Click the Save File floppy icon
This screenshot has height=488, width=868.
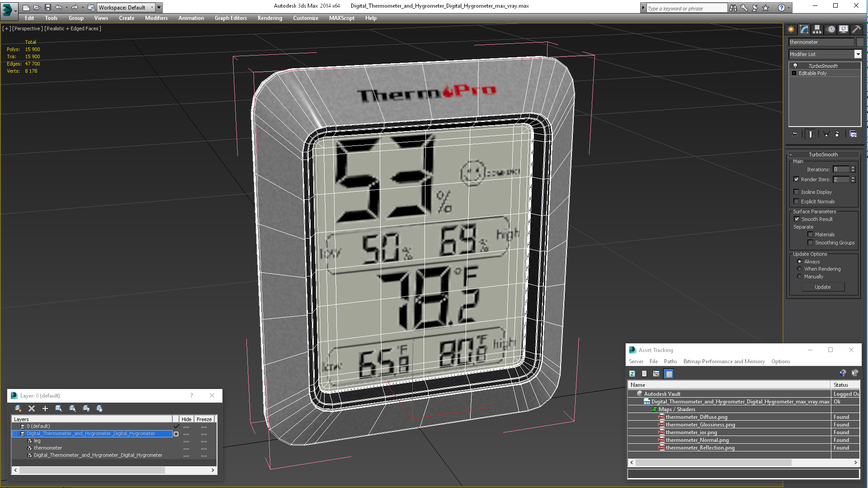pos(47,7)
